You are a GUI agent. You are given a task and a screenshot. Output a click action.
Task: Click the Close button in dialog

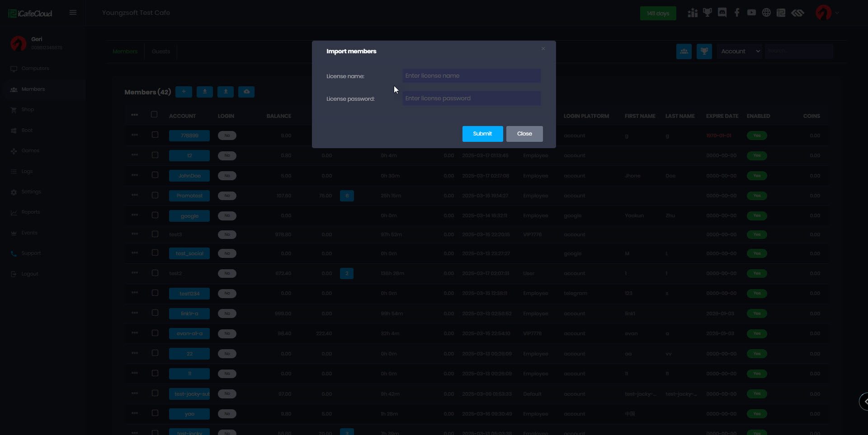click(524, 134)
